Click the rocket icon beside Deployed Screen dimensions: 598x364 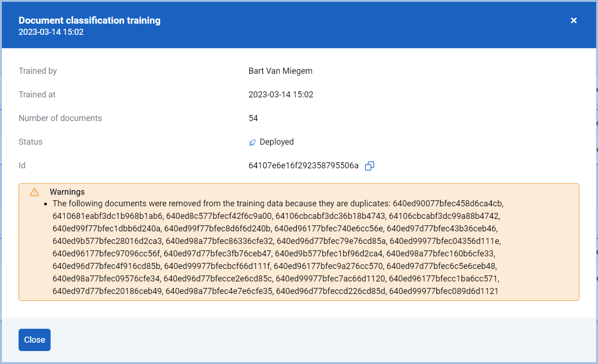(x=253, y=142)
